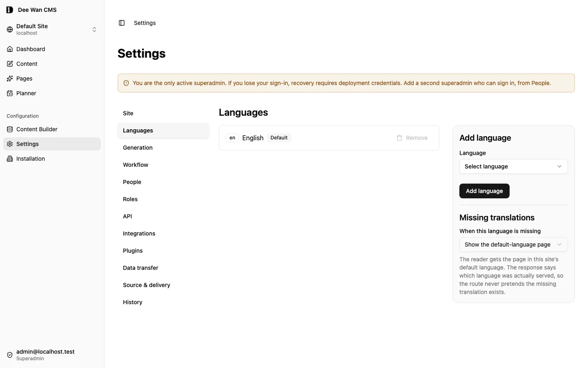Click the trash icon next to Remove
This screenshot has width=588, height=368.
point(399,138)
